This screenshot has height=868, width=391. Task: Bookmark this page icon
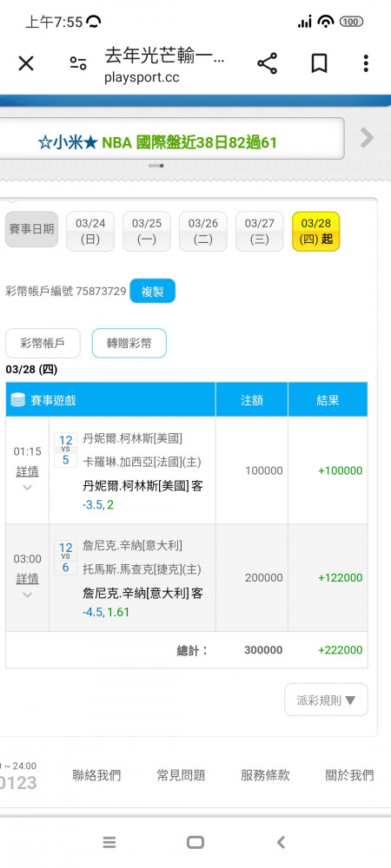point(319,63)
